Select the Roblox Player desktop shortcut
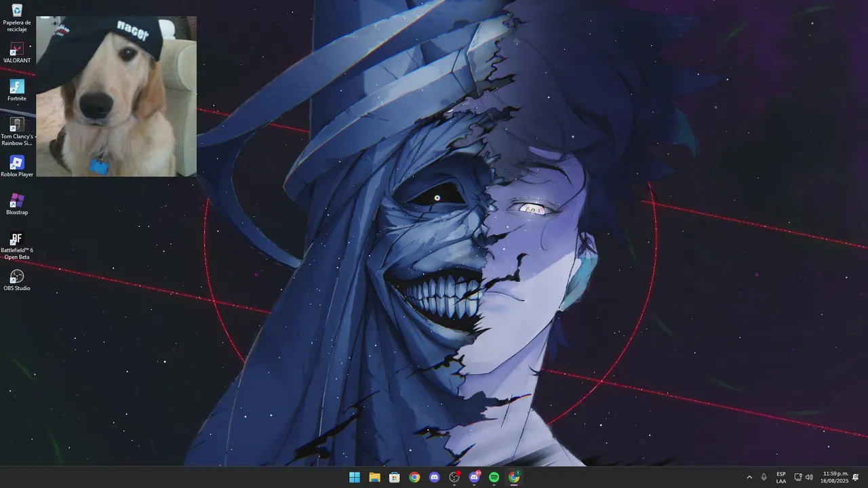The height and width of the screenshot is (488, 868). 17,167
